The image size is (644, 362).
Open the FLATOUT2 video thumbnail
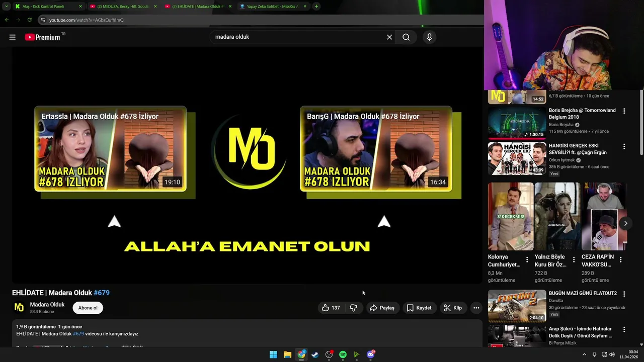pyautogui.click(x=517, y=306)
